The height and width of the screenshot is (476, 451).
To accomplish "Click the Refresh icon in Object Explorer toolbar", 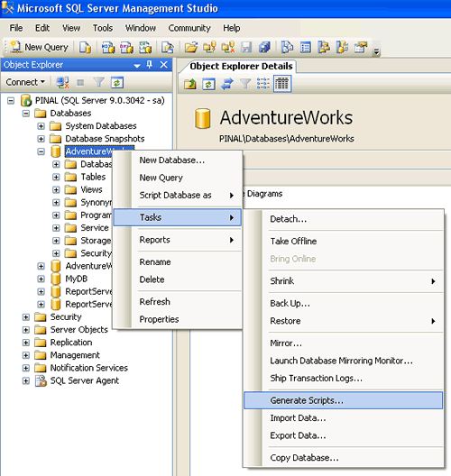I will pyautogui.click(x=117, y=82).
